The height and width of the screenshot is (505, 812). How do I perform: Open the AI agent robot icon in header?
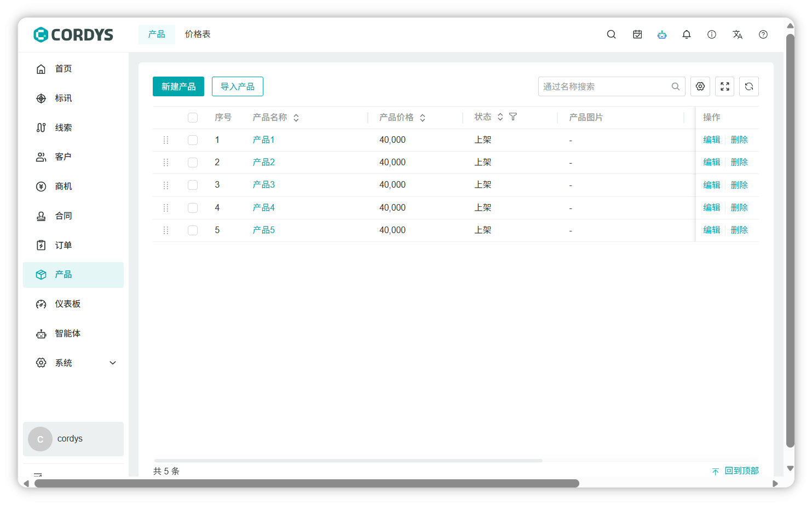[x=662, y=34]
